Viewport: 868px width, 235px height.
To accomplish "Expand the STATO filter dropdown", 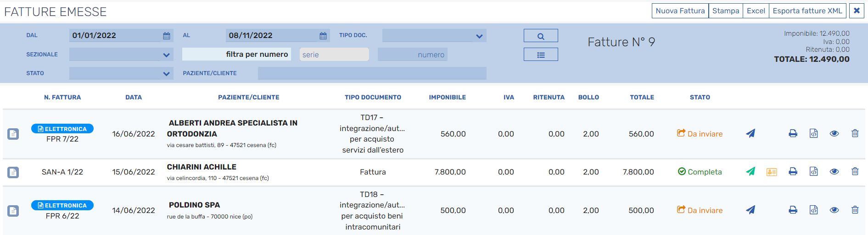I will point(166,74).
